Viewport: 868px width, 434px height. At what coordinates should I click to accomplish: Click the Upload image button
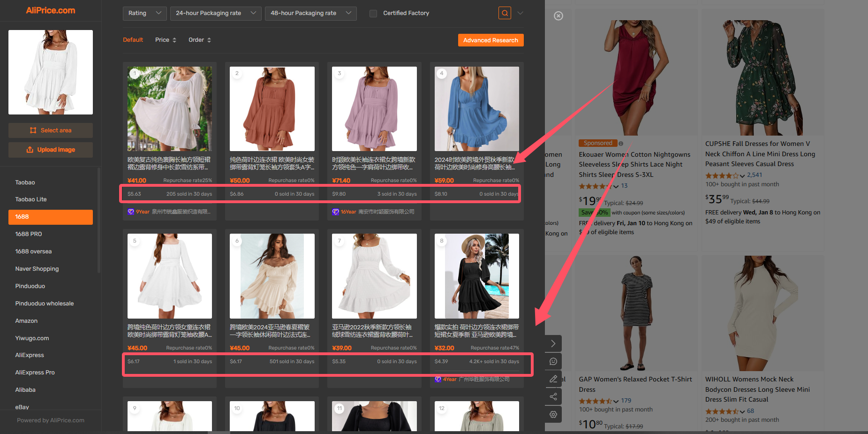pyautogui.click(x=51, y=150)
